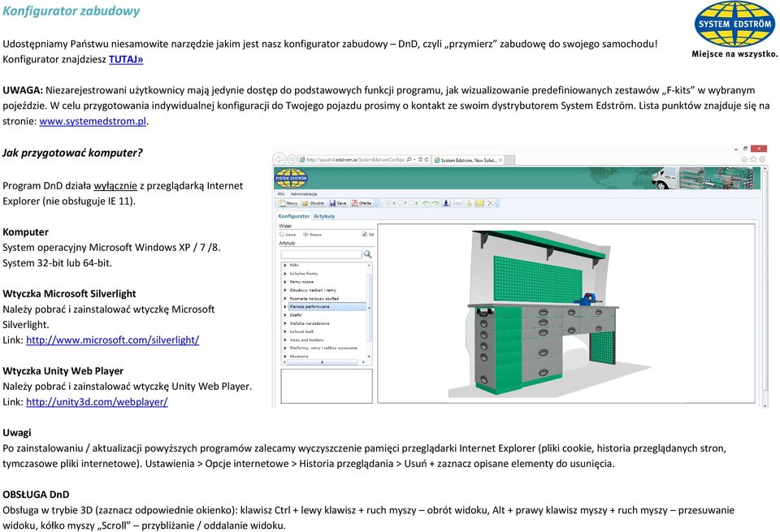Click the Oferta PDF toolbar button
Viewport: 780px width, 532px height.
click(x=362, y=203)
